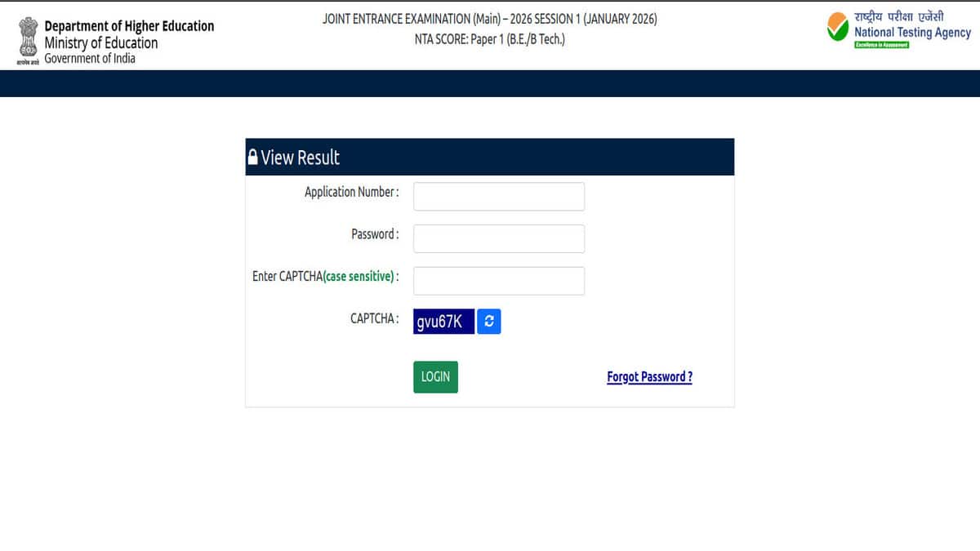This screenshot has width=980, height=551.
Task: Focus the Enter CAPTCHA text field
Action: [x=499, y=281]
